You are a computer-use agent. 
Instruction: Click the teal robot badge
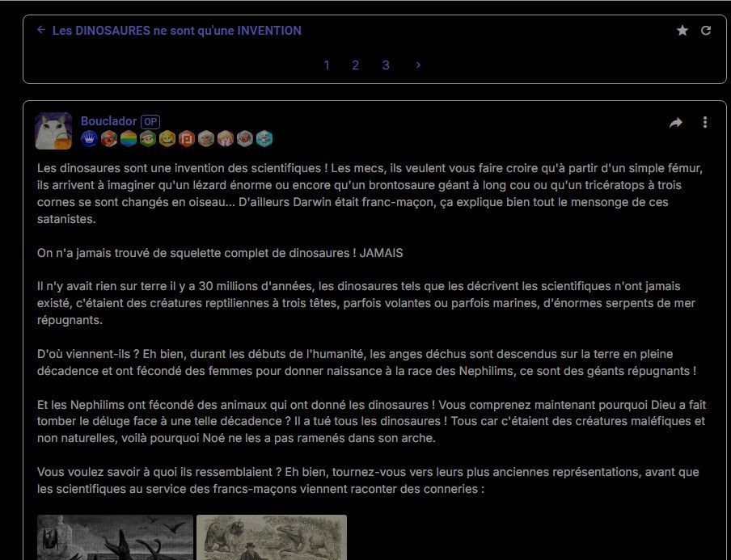coord(264,139)
